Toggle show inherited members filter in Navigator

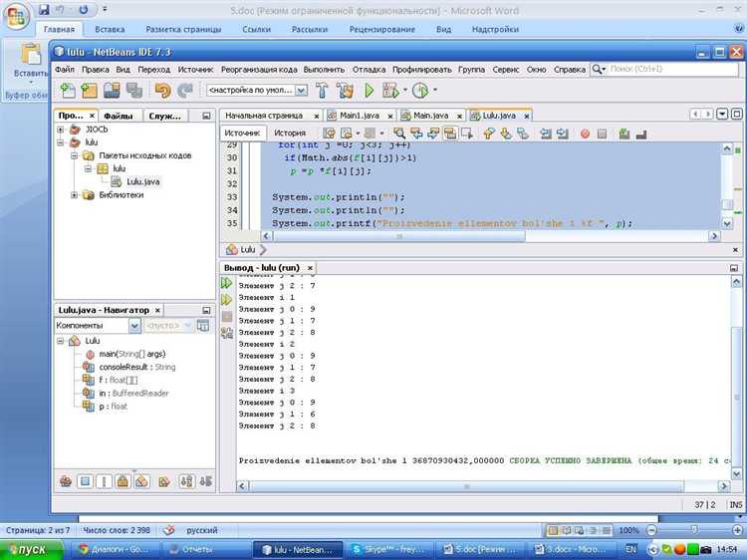[x=66, y=481]
